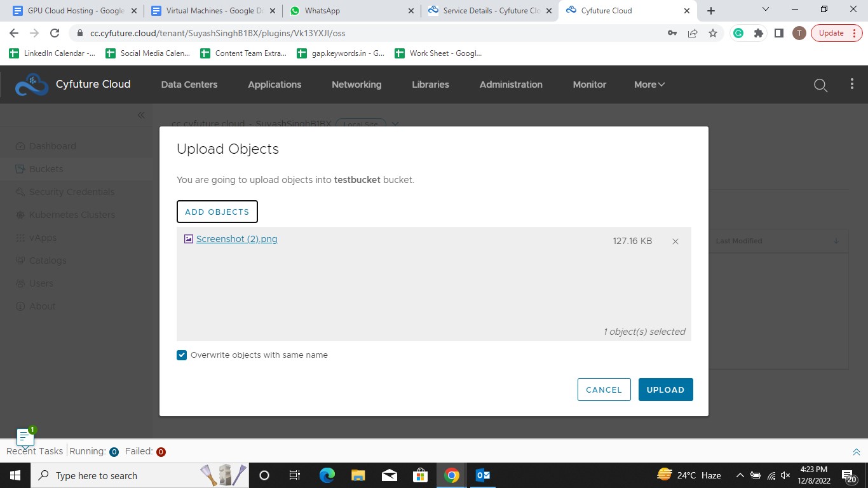The image size is (868, 488).
Task: Open Chrome tab search dropdown arrow
Action: click(x=765, y=10)
